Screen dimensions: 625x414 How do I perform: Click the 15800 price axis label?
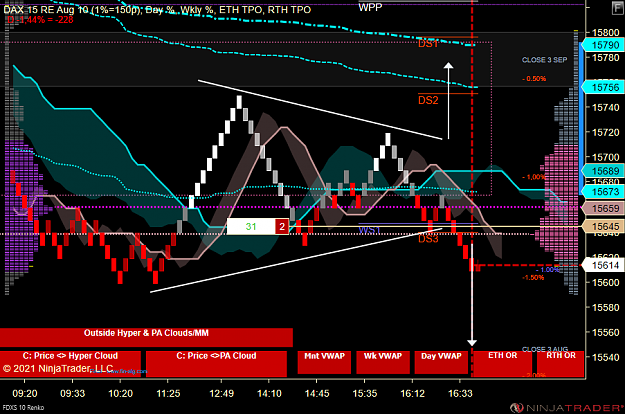tap(606, 33)
